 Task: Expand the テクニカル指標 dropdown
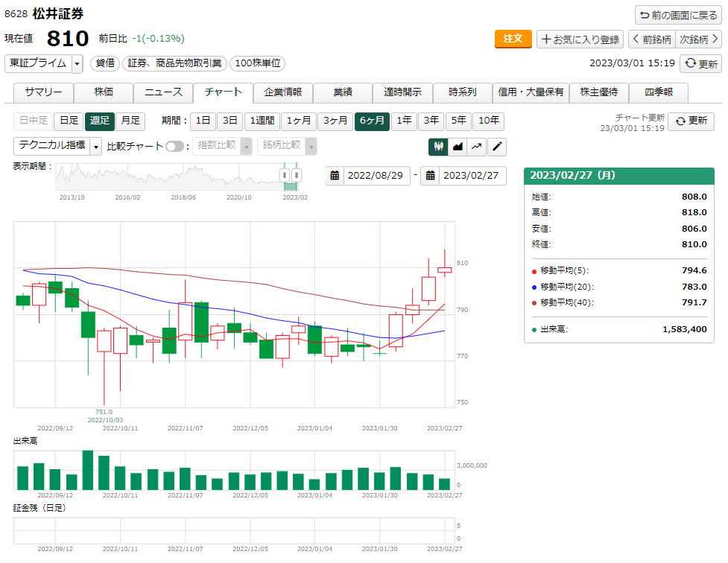coord(95,147)
